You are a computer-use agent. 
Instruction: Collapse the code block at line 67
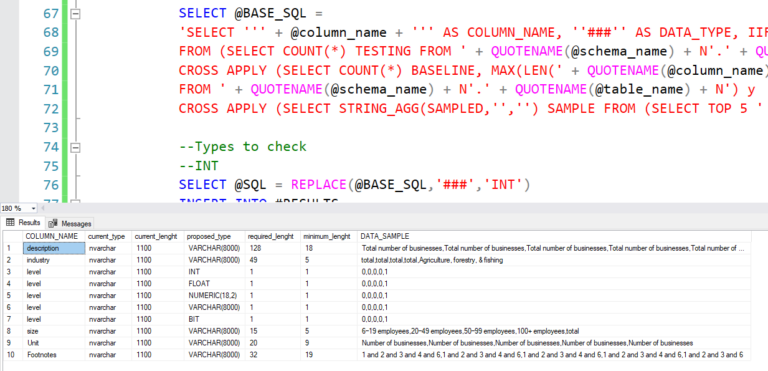click(75, 14)
